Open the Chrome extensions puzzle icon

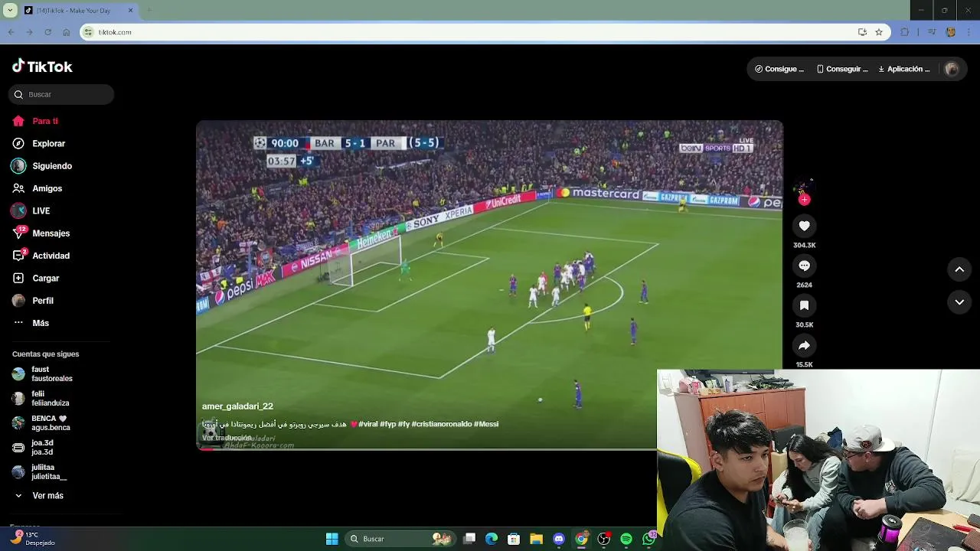[905, 32]
